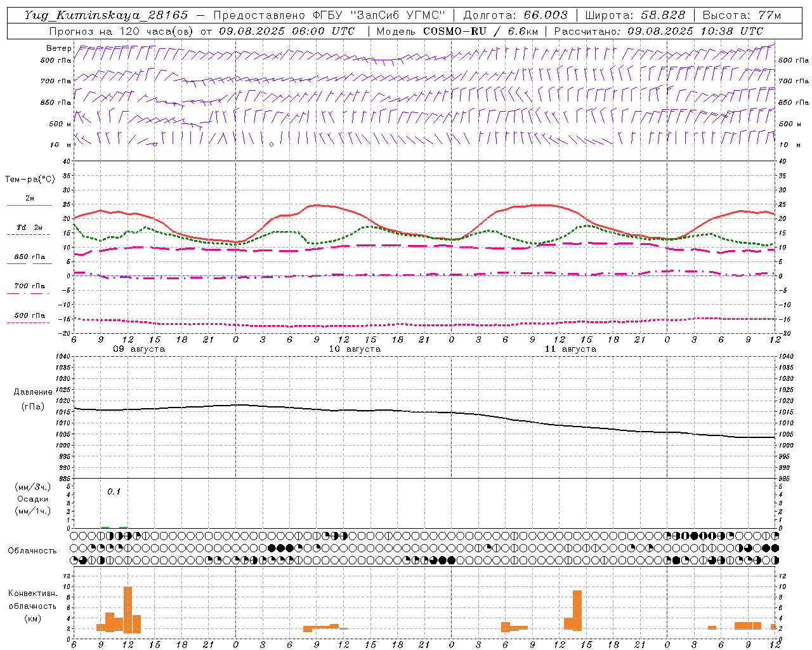
Task: Click the 700 гПа temperature legend entry
Action: 29,286
